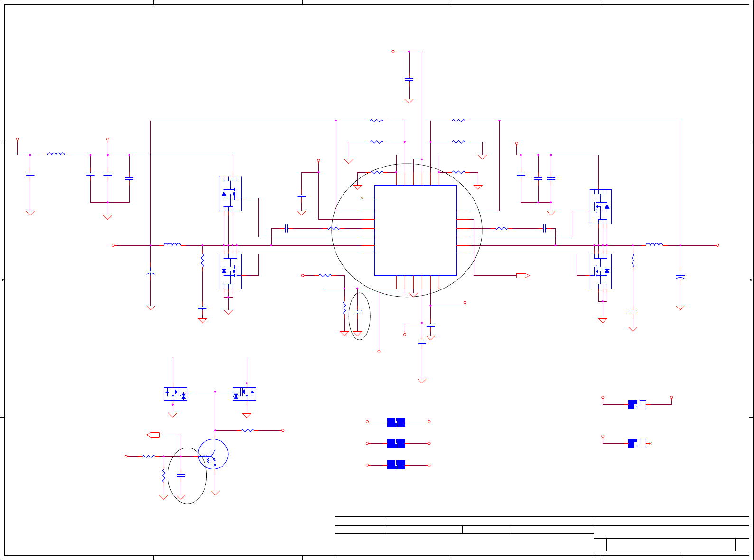
Task: Select the stepped jumper wired between two terminals
Action: (637, 404)
